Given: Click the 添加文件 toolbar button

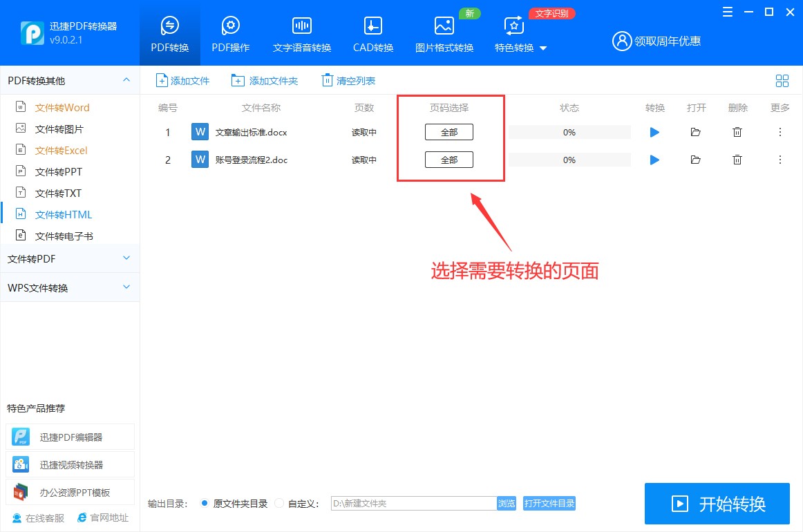Looking at the screenshot, I should point(183,80).
